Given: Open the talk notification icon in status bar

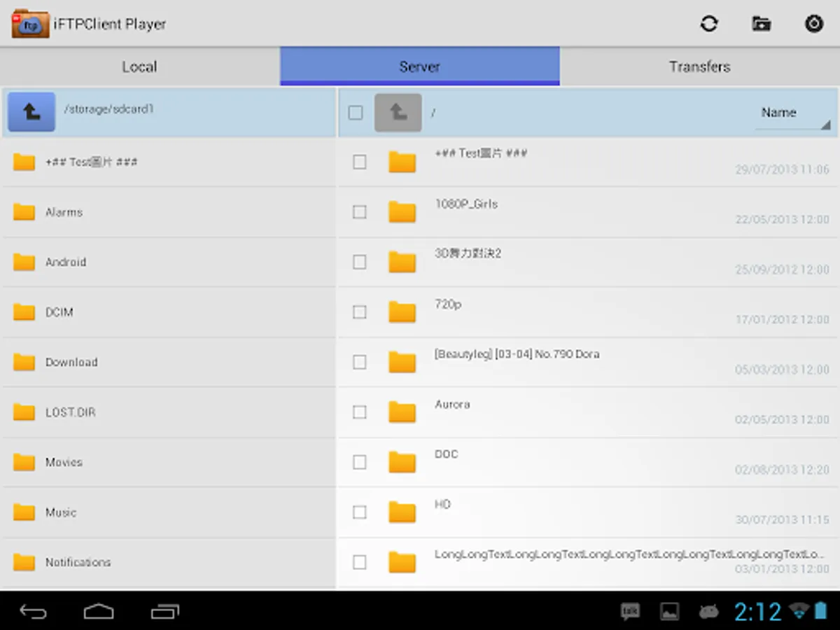Looking at the screenshot, I should point(630,612).
